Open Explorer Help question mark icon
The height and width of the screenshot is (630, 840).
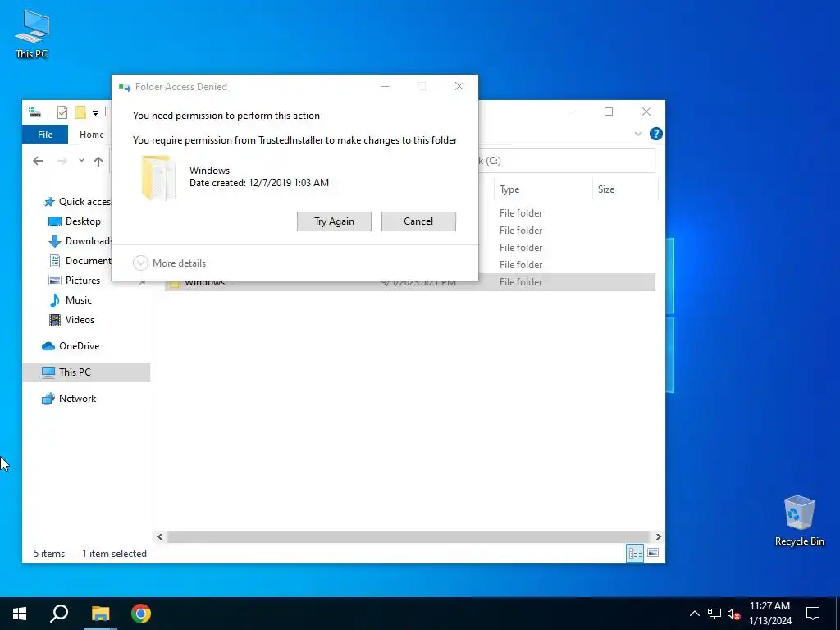(655, 134)
